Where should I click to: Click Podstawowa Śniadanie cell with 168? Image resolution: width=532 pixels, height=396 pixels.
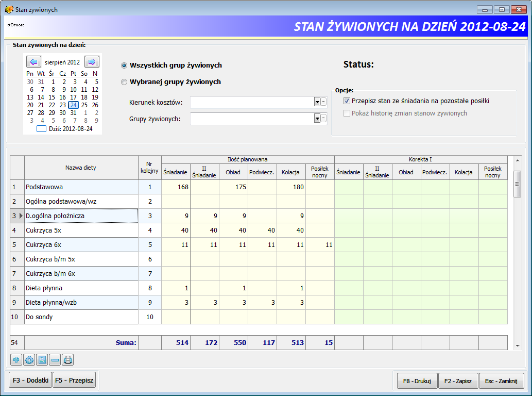[x=176, y=187]
